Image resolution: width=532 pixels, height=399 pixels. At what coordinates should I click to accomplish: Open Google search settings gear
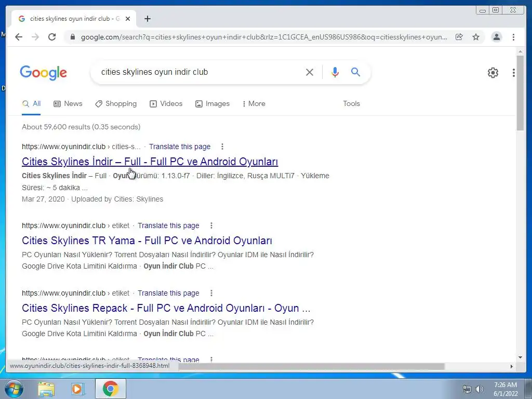point(493,72)
